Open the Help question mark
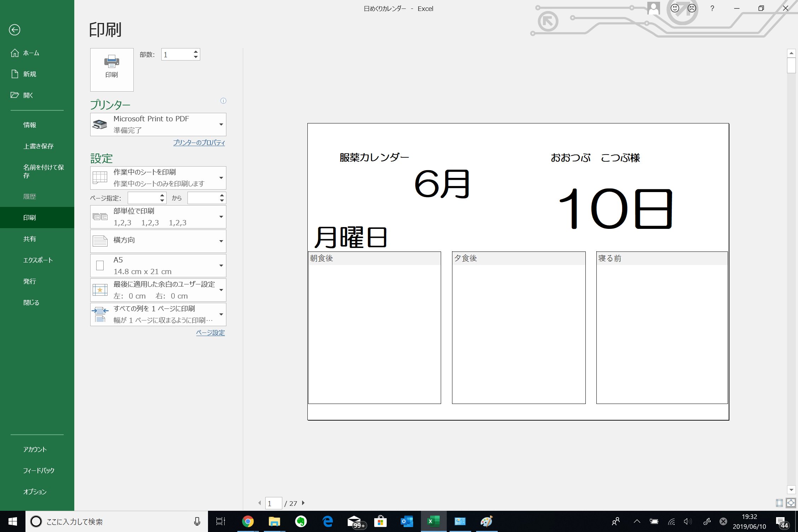This screenshot has width=798, height=532. click(x=712, y=8)
